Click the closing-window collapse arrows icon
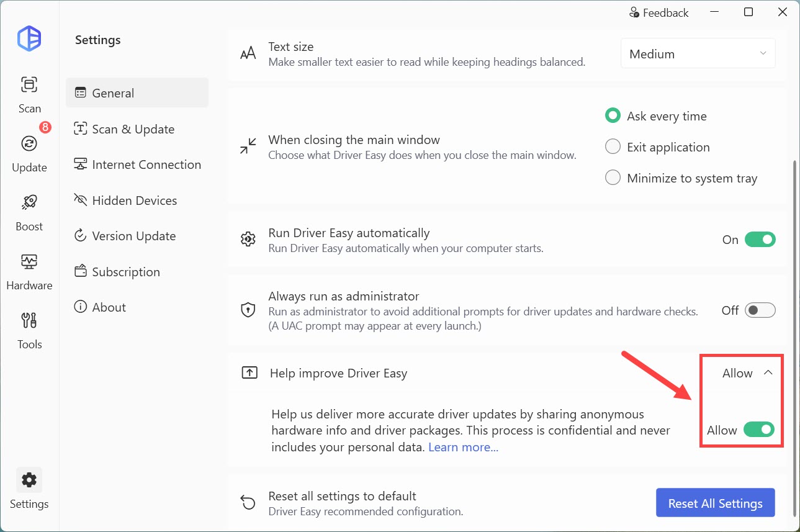The width and height of the screenshot is (800, 532). pos(248,147)
